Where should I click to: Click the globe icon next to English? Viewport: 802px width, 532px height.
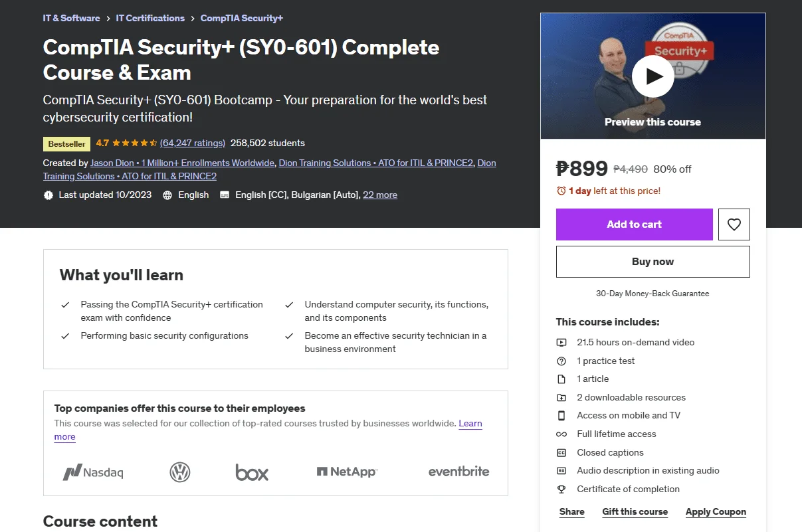click(167, 195)
